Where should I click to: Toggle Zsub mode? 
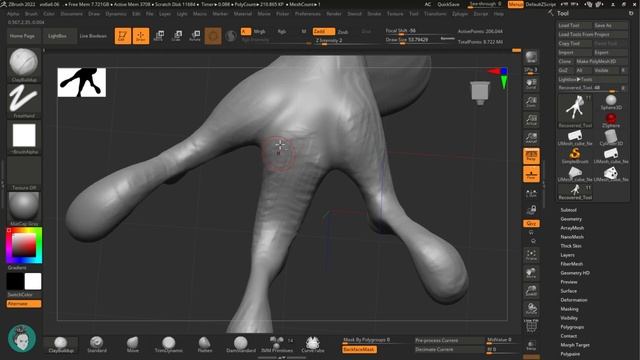click(x=343, y=31)
